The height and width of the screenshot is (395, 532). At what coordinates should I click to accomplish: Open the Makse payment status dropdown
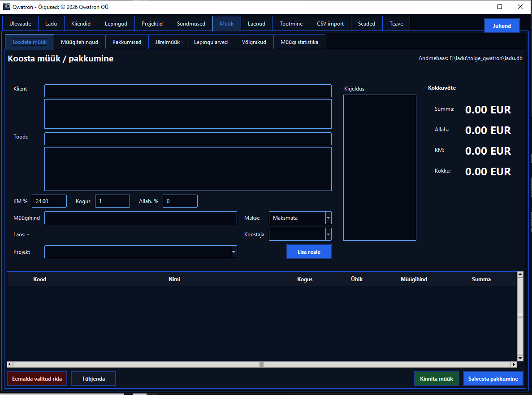click(x=328, y=218)
